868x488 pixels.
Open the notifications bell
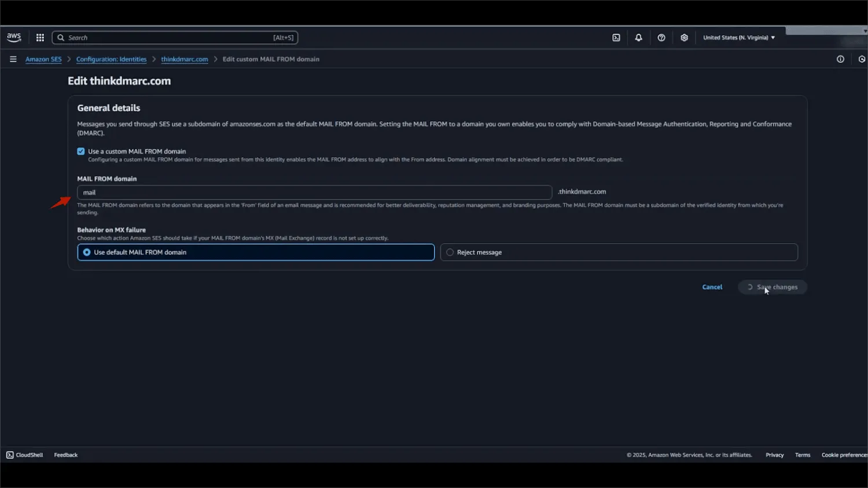639,38
